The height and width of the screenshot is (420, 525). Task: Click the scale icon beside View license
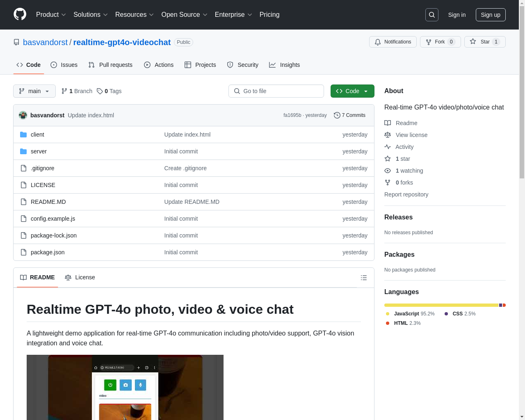388,135
